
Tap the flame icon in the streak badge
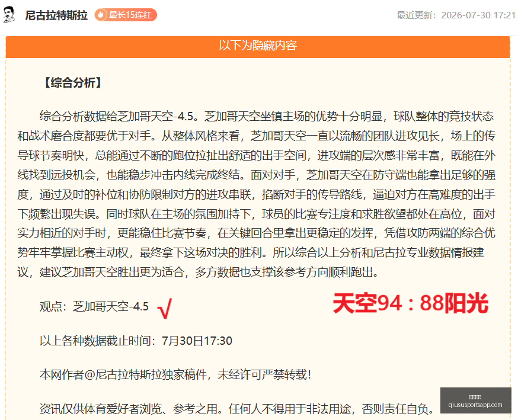(x=101, y=15)
